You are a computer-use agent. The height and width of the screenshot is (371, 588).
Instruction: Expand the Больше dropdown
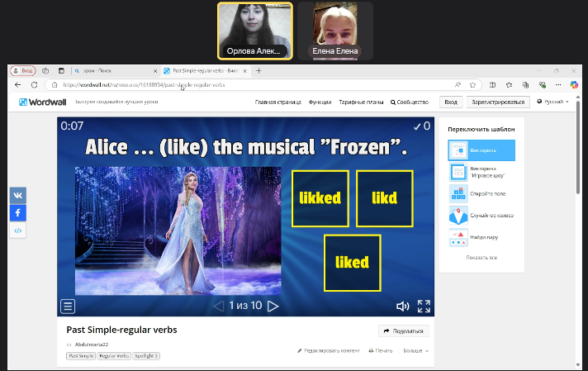point(416,350)
